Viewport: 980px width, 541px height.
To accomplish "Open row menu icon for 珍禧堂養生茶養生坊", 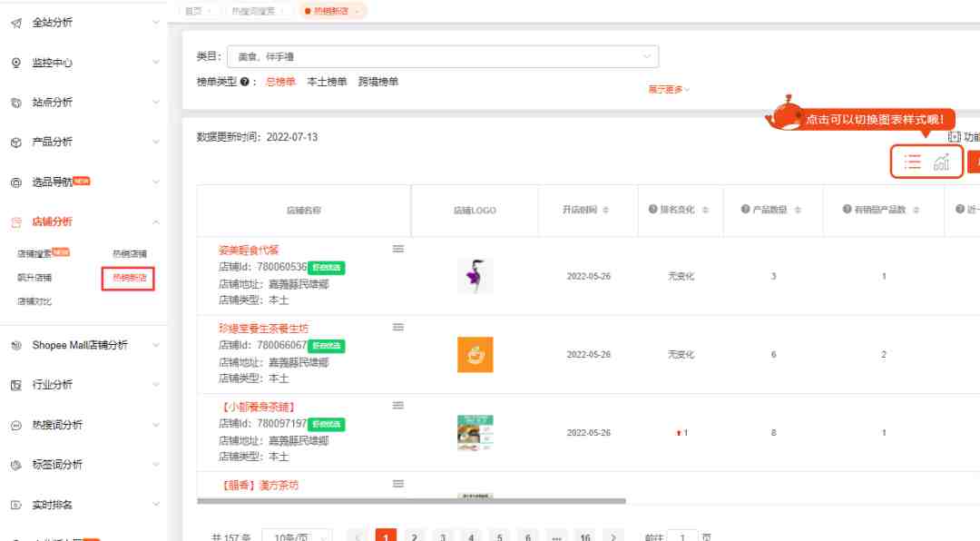I will [398, 327].
